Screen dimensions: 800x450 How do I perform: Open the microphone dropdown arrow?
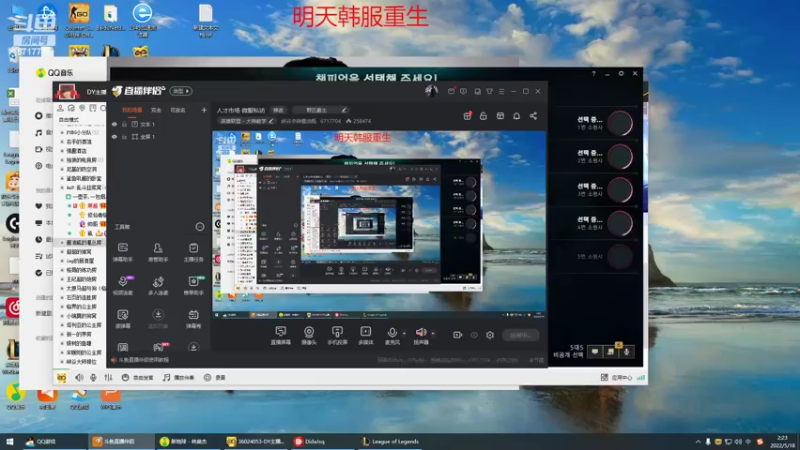click(x=404, y=334)
